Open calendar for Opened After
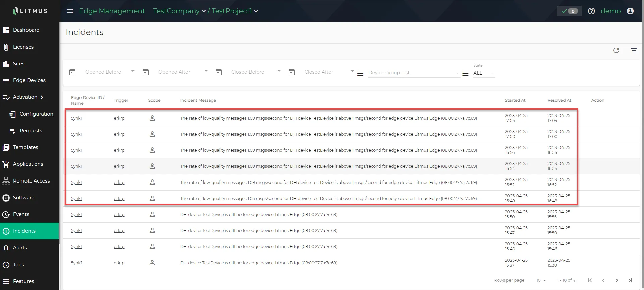Screen dimensions: 644x290 click(146, 72)
